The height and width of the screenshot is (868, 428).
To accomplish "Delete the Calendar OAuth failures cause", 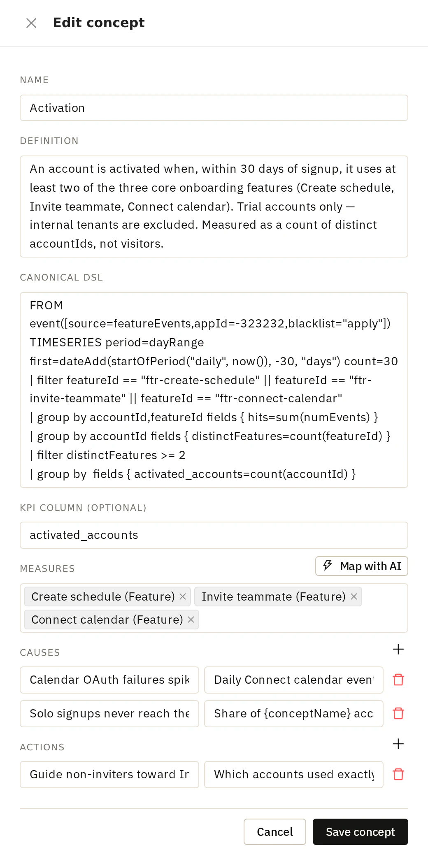I will pyautogui.click(x=398, y=680).
